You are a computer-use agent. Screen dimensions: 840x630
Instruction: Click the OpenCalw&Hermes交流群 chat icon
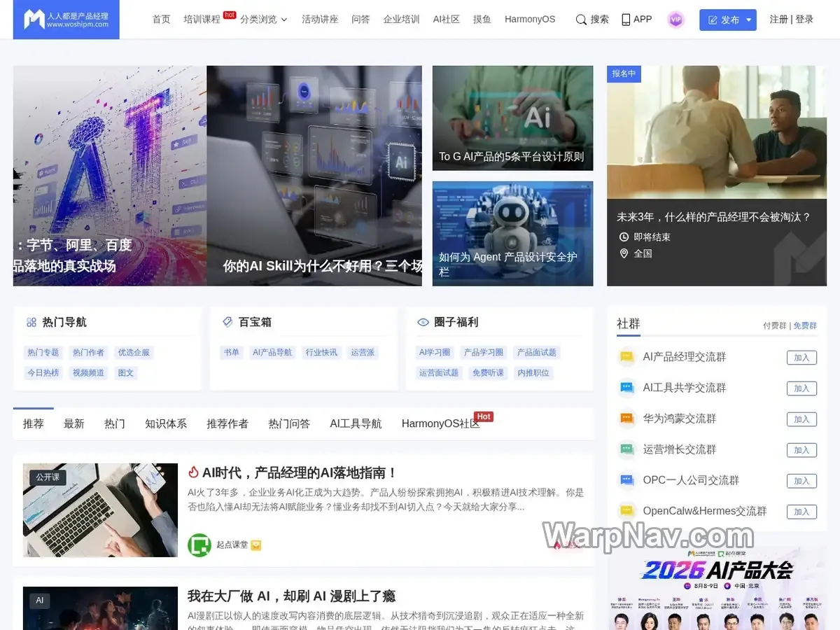tap(626, 511)
